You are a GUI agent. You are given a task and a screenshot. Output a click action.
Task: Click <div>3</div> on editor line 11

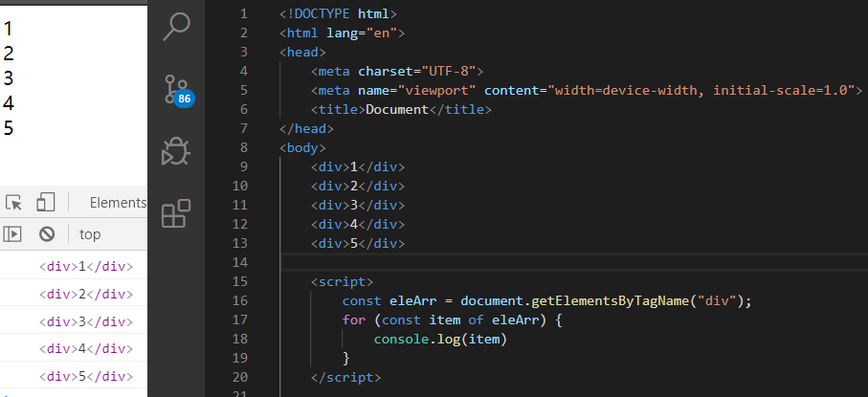click(x=358, y=205)
